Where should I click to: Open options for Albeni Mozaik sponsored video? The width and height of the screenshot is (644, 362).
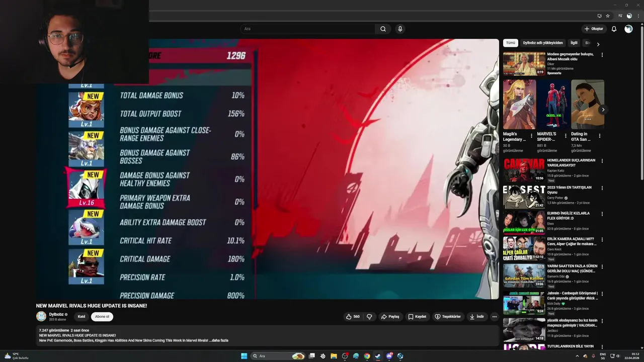602,55
